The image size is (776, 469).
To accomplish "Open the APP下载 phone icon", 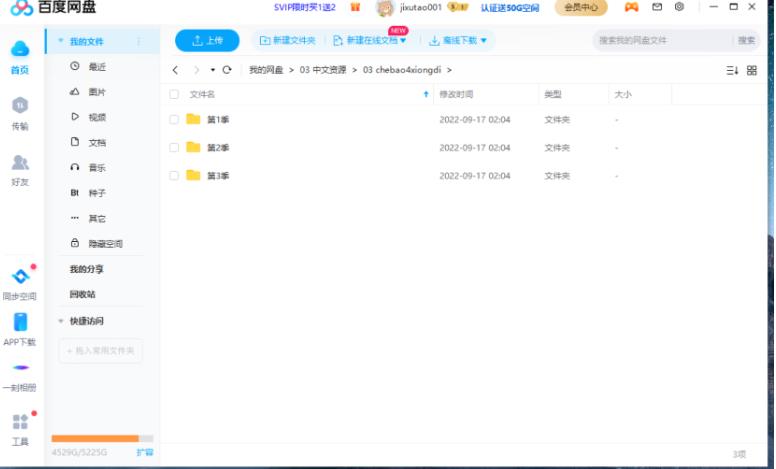I will [x=20, y=322].
